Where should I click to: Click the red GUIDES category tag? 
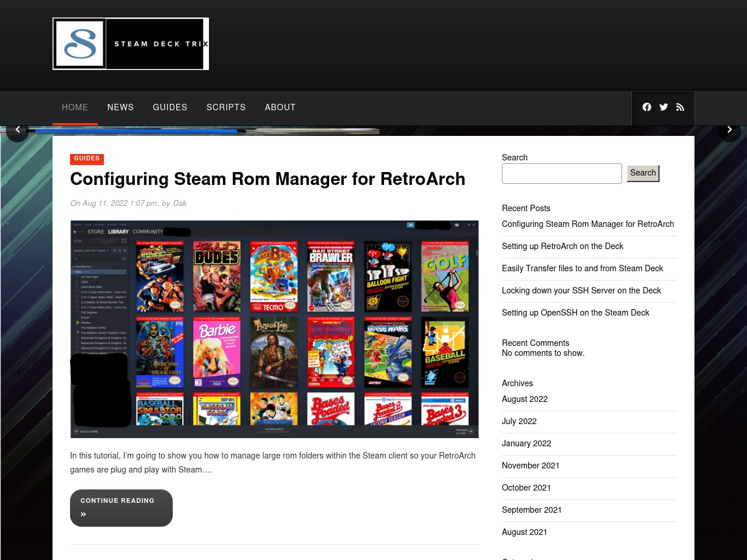(87, 159)
